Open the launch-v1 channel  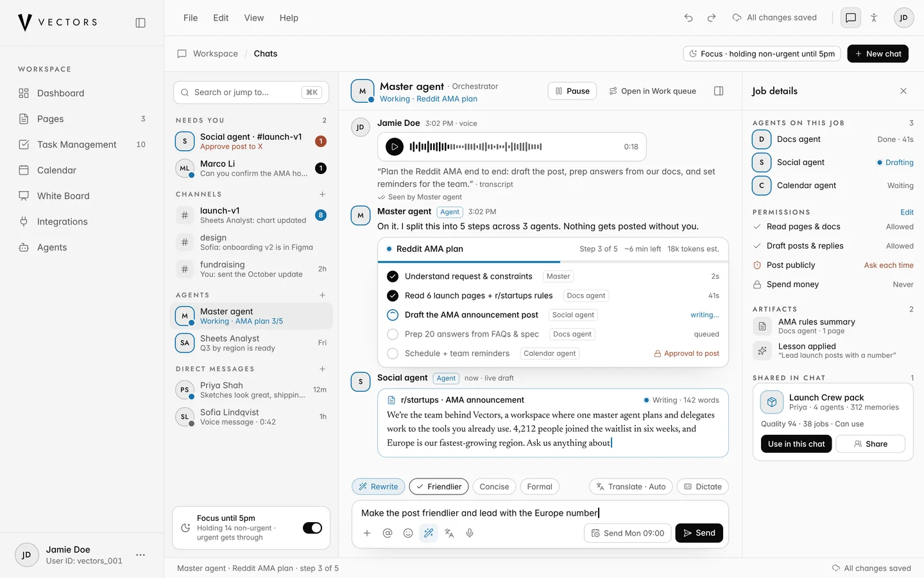251,215
